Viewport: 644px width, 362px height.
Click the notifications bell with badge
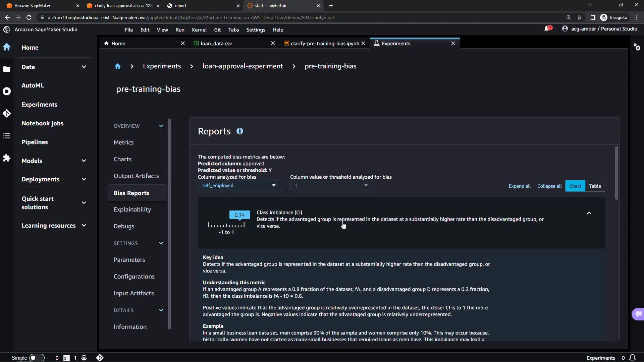pyautogui.click(x=547, y=29)
